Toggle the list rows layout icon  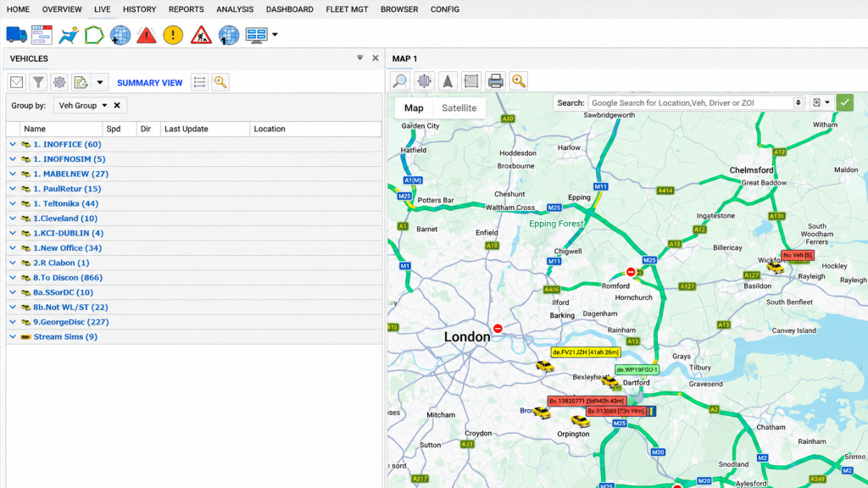click(x=200, y=82)
